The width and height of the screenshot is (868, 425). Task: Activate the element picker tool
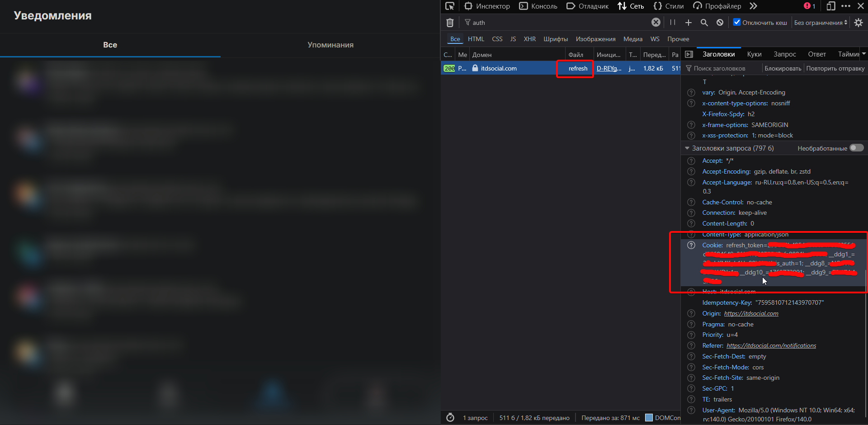[x=449, y=6]
